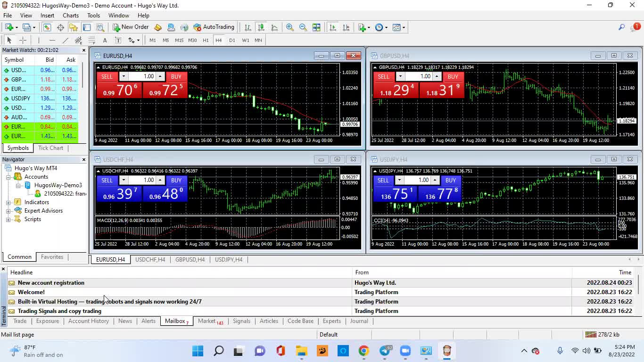Select the Draw Vertical Line tool
Image resolution: width=644 pixels, height=362 pixels.
click(x=39, y=40)
